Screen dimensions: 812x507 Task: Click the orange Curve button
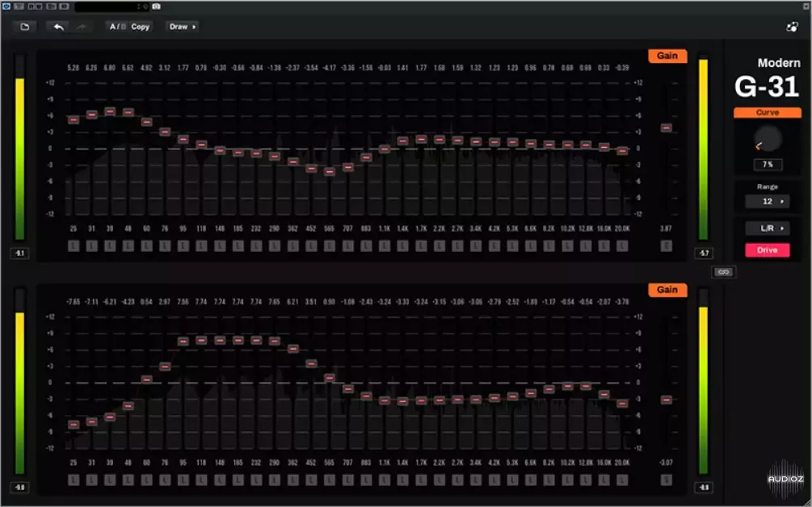768,112
